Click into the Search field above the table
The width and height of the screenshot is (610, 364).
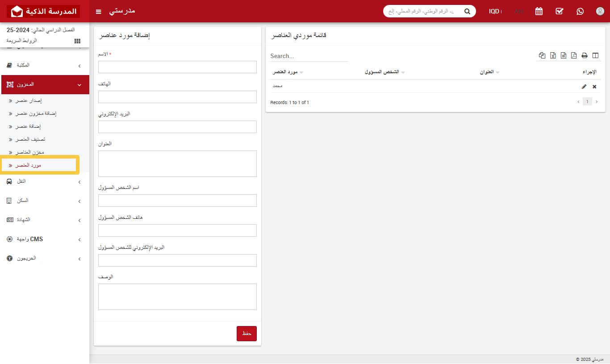(308, 56)
